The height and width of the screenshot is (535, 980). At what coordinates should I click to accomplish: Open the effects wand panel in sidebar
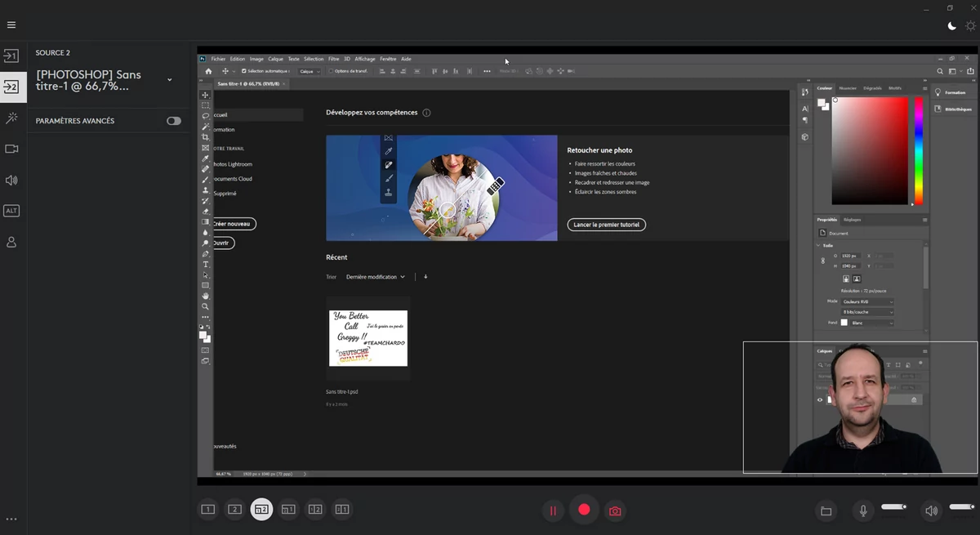click(11, 118)
